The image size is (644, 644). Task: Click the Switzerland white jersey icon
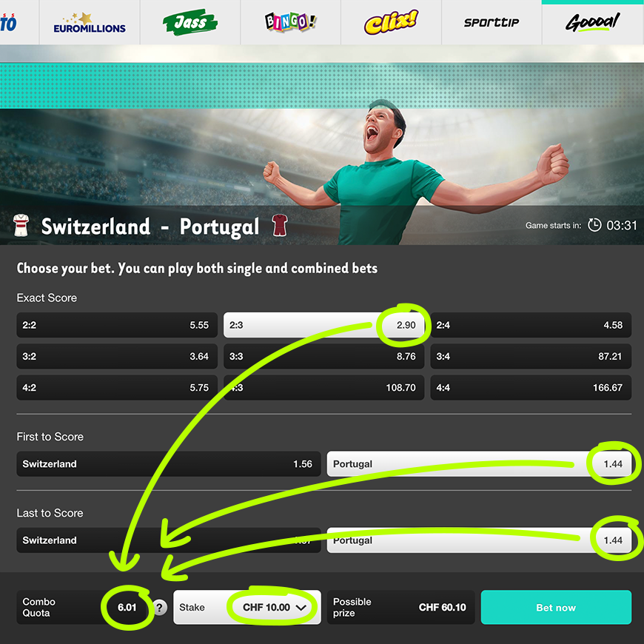pos(21,225)
